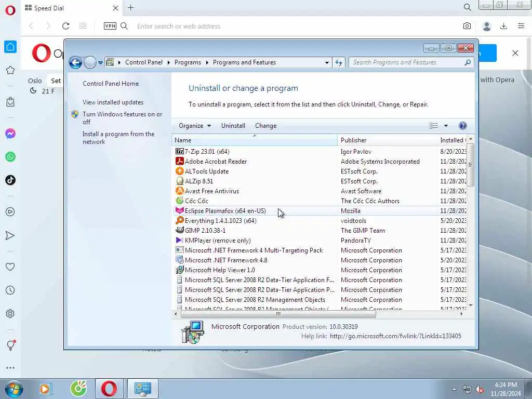Open Settings gear in Opera sidebar
Viewport: 532px width, 399px height.
pos(10,313)
